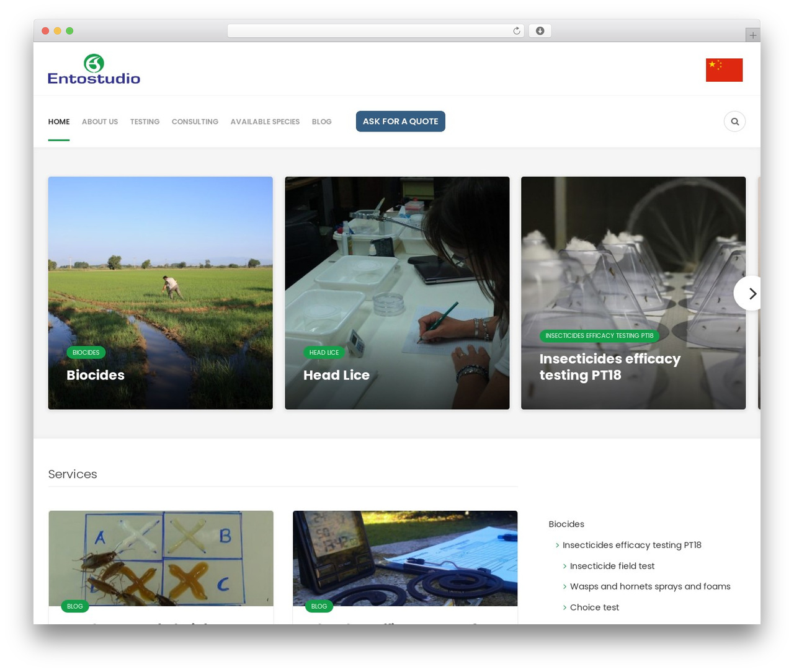
Task: Open the Testing menu item
Action: (x=145, y=122)
